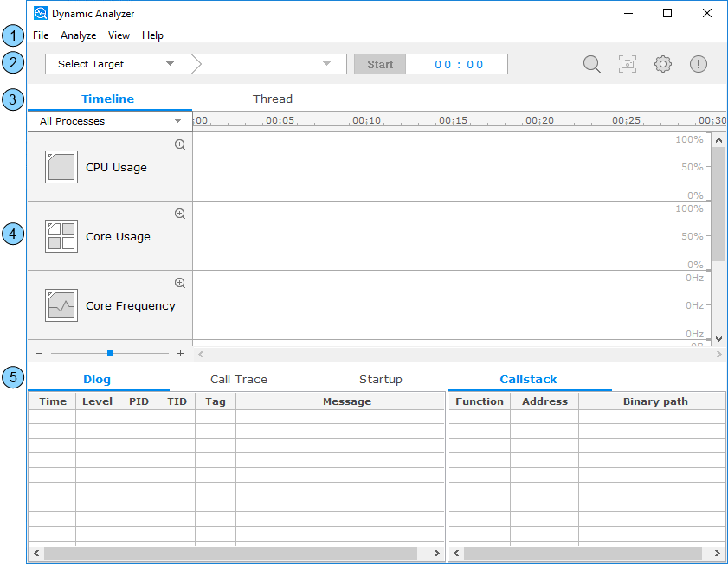Open the search magnifier icon
This screenshot has height=564, width=728.
pos(591,63)
